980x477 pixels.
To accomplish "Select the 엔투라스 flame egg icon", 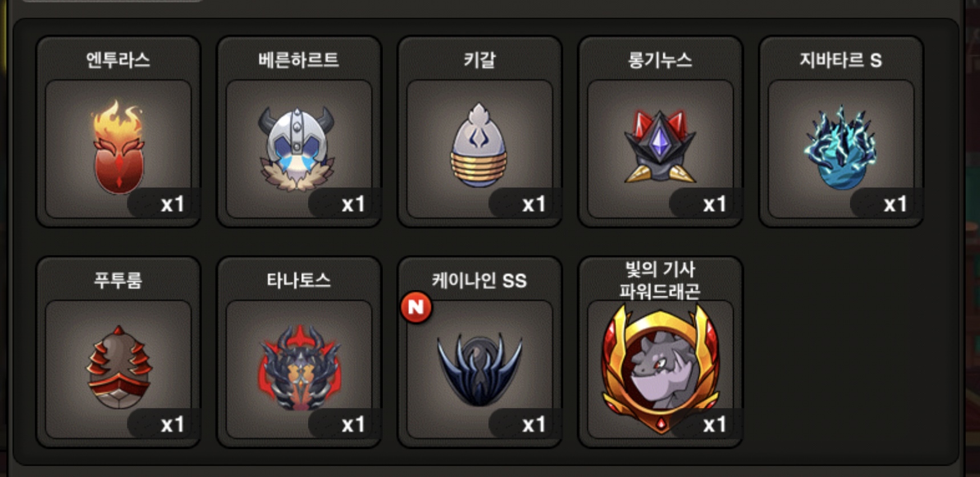I will (x=118, y=147).
